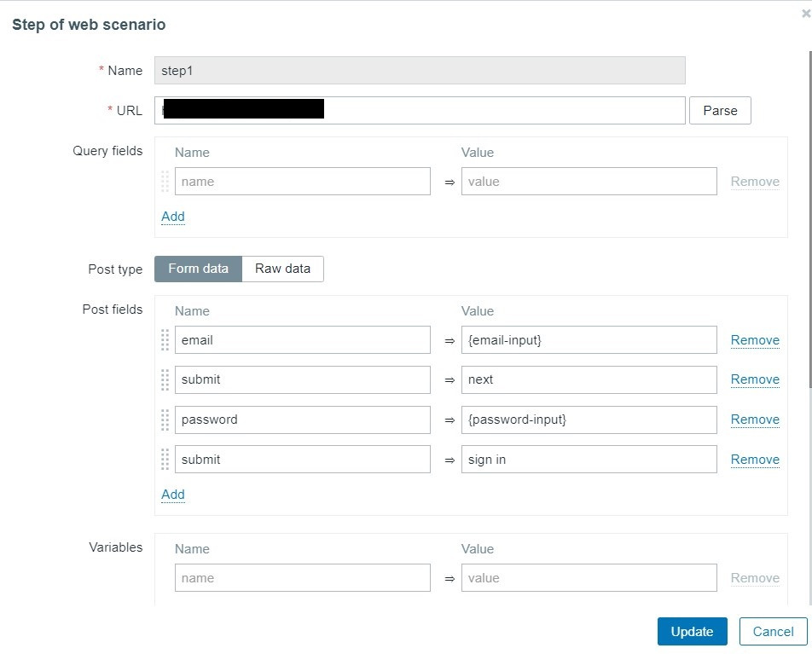Remove the email post field

click(x=755, y=340)
